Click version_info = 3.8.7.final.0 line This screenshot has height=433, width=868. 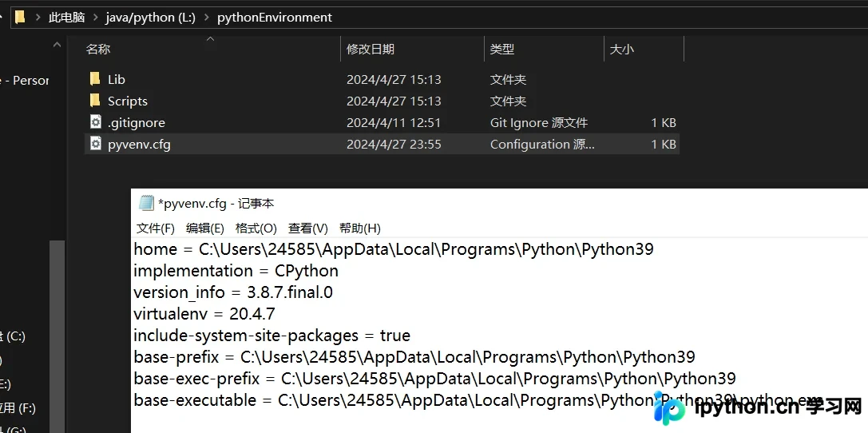point(233,292)
